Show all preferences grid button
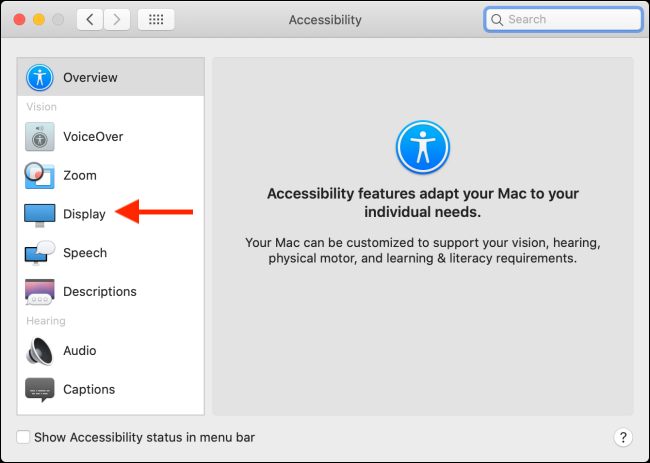 tap(157, 20)
